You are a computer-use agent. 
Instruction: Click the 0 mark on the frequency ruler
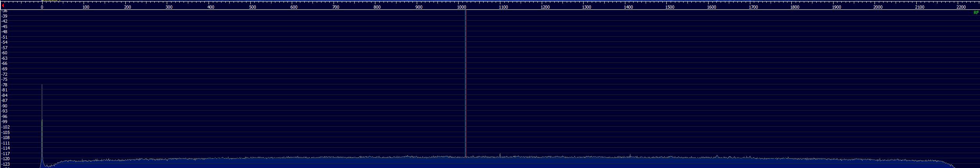point(42,7)
